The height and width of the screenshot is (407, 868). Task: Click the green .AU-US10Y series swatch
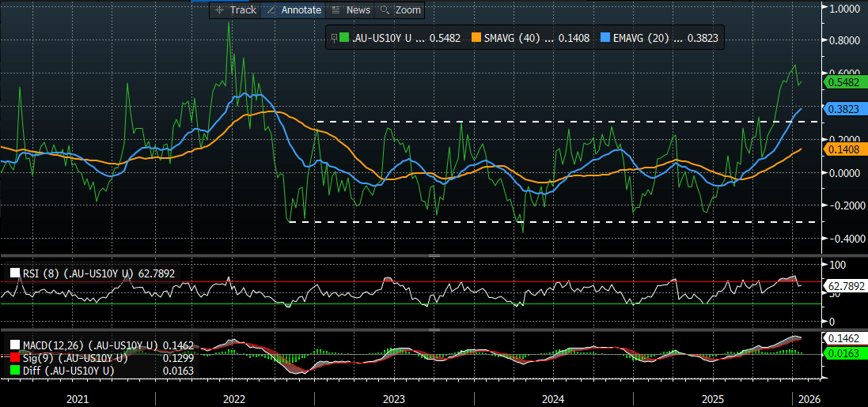[343, 37]
